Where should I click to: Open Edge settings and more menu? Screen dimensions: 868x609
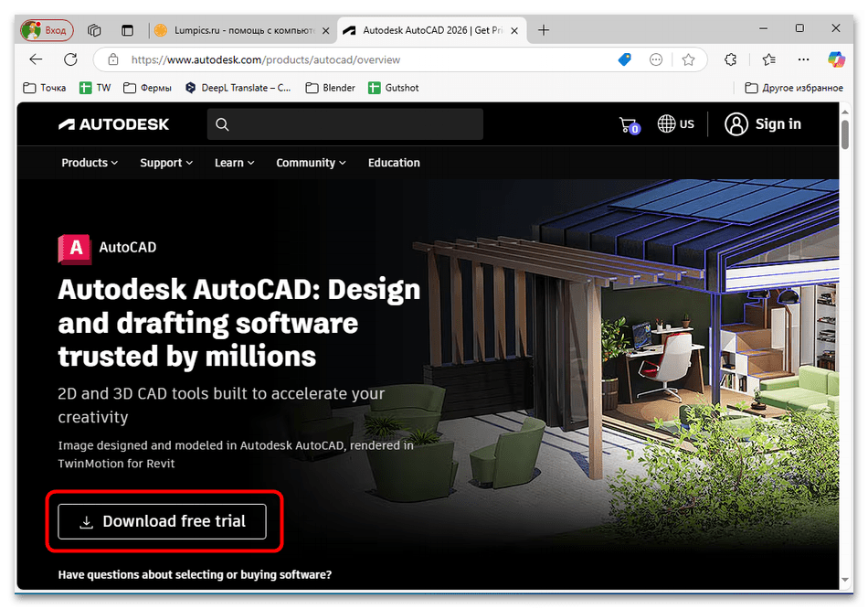click(803, 59)
